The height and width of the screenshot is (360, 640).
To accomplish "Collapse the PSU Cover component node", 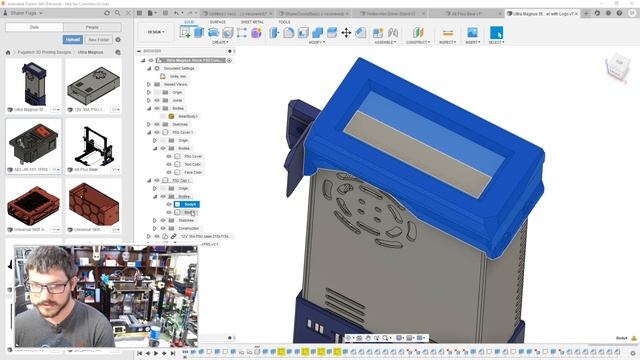I will click(x=149, y=132).
